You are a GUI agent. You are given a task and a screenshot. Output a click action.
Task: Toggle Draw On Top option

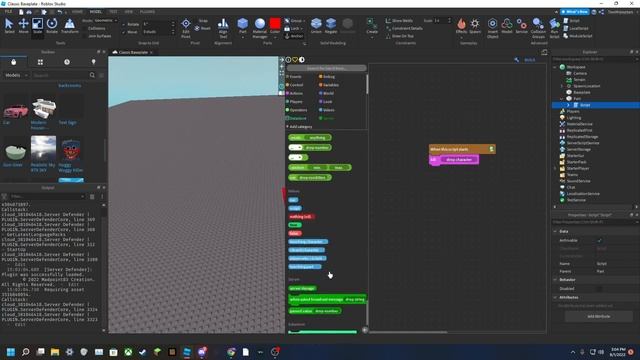[x=400, y=36]
